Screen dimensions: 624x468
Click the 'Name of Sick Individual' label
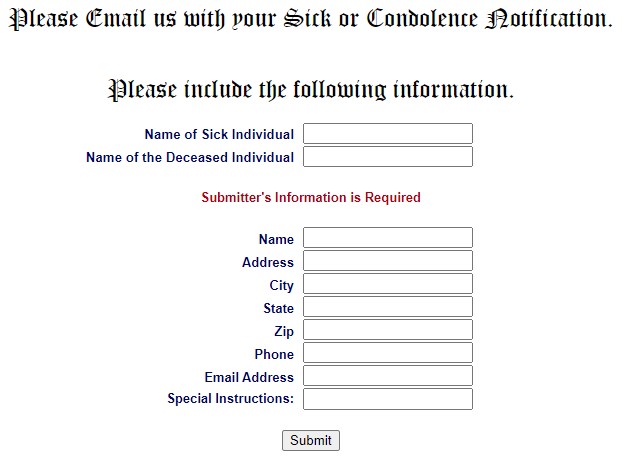coord(219,134)
